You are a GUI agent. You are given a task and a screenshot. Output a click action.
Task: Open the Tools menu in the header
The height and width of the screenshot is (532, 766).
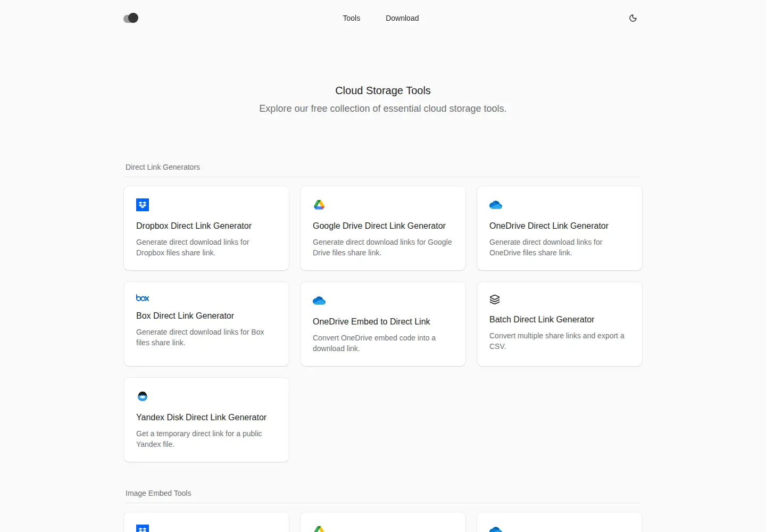click(x=352, y=18)
